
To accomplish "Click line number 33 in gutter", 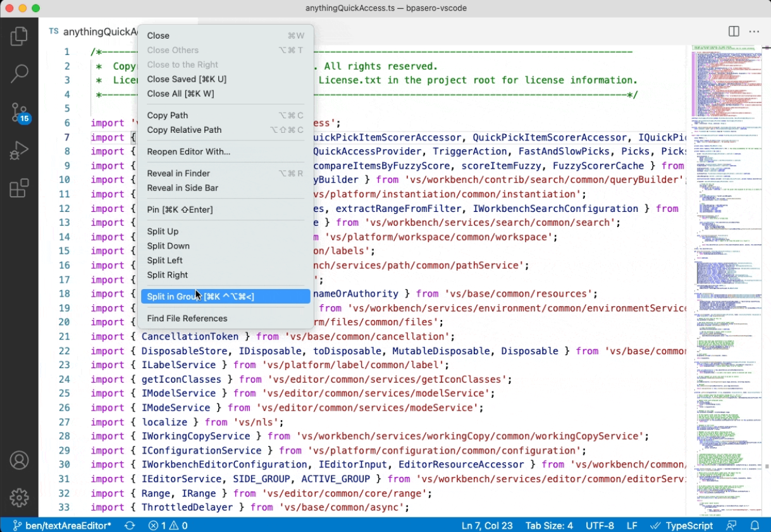I will tap(64, 507).
